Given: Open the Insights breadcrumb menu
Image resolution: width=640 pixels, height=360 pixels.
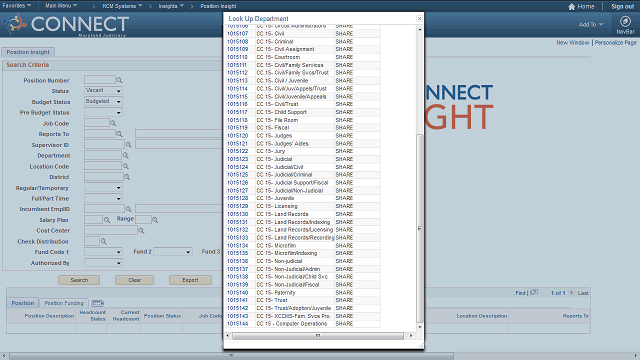Looking at the screenshot, I should pyautogui.click(x=171, y=6).
